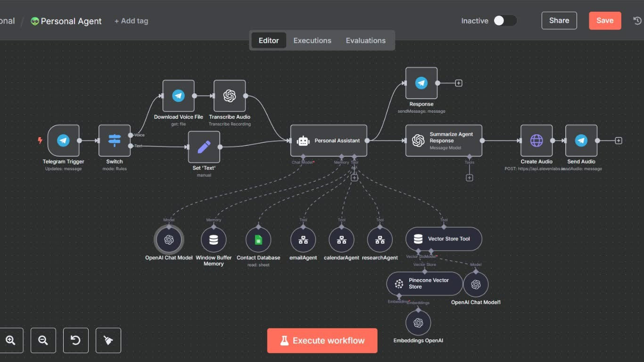
Task: Zoom out of the canvas
Action: (43, 340)
